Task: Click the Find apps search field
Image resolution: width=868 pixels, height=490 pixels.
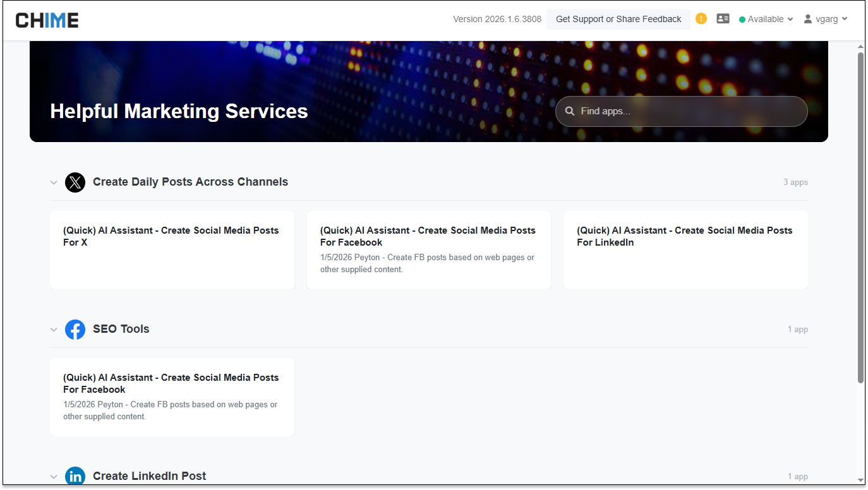Action: [x=689, y=111]
